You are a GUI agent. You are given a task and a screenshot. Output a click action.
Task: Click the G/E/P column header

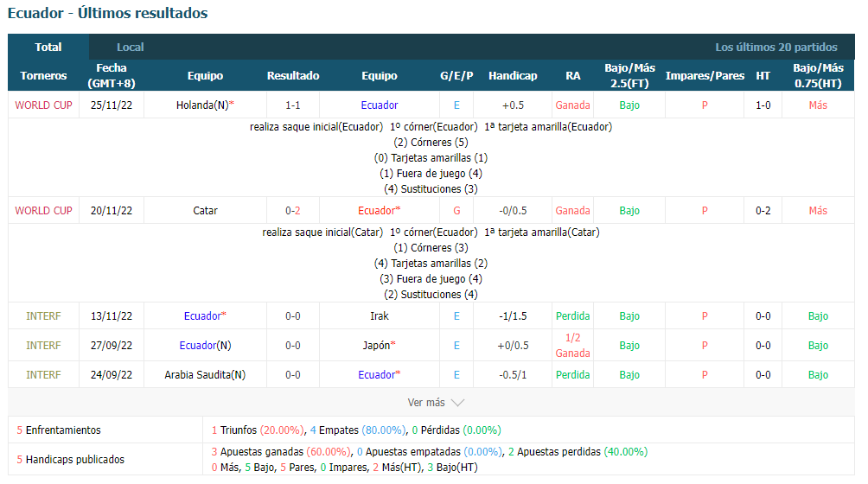(456, 76)
